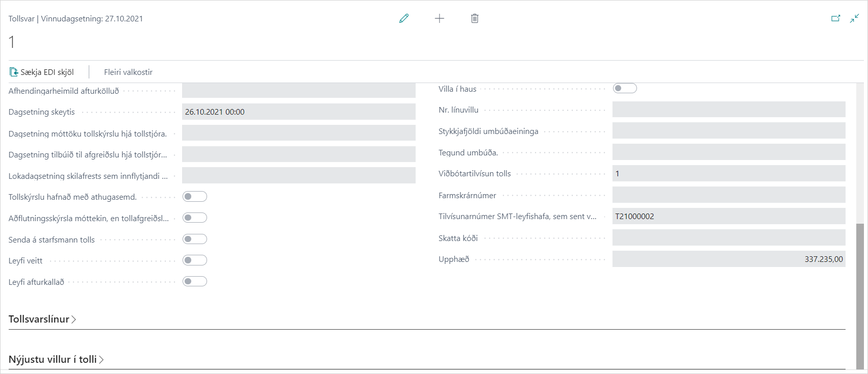
Task: Toggle Senda á starfsmann tolls switch
Action: (x=194, y=239)
